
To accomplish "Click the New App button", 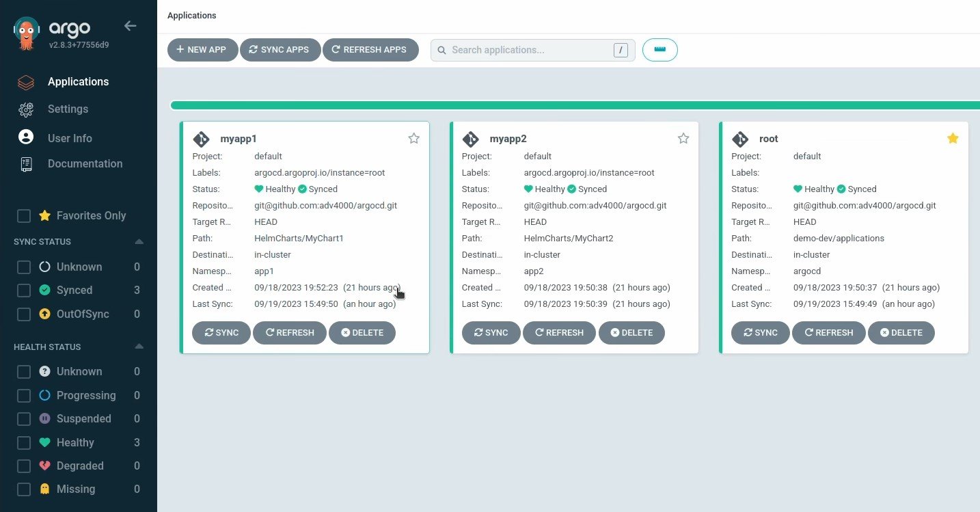I will point(202,50).
